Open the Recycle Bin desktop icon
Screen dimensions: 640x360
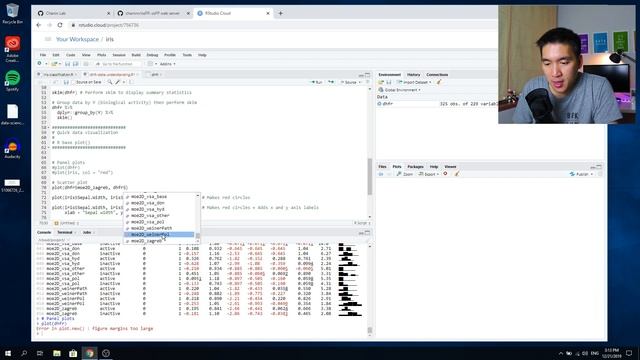[12, 13]
